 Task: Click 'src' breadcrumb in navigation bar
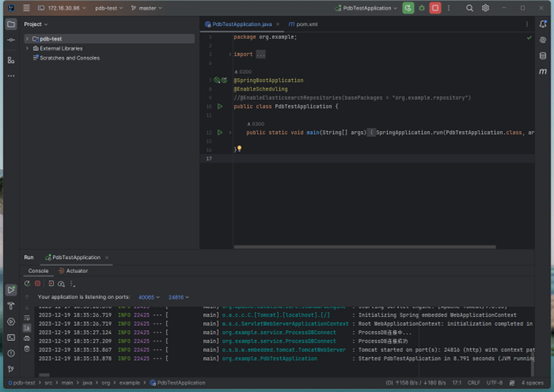pyautogui.click(x=48, y=383)
